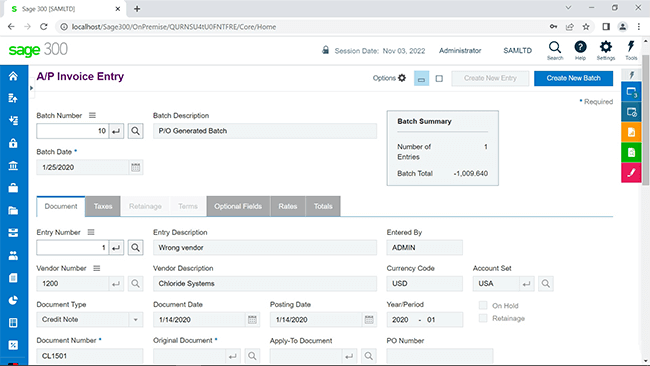Switch to the Optional Fields tab
This screenshot has width=650, height=366.
pos(238,206)
